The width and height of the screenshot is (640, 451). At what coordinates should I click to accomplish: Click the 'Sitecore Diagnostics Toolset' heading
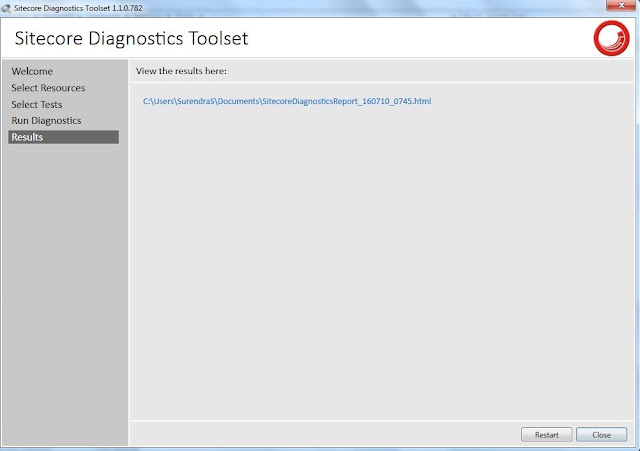pos(131,38)
